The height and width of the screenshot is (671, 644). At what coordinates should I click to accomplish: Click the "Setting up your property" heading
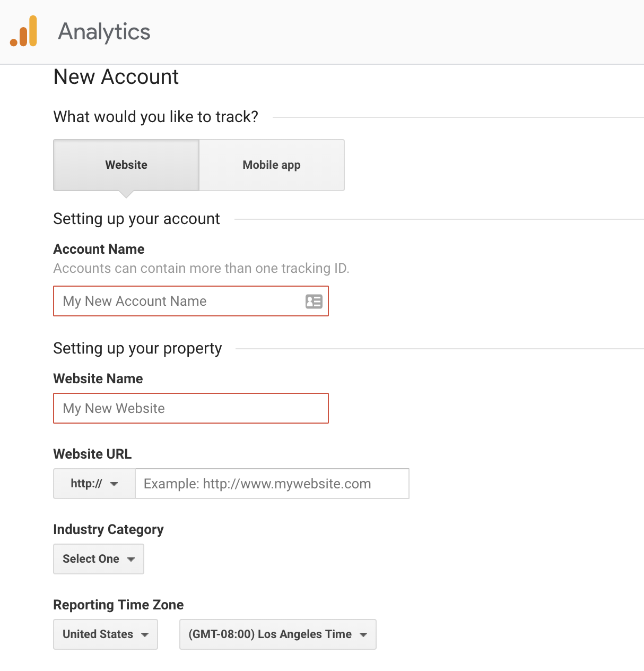point(137,348)
